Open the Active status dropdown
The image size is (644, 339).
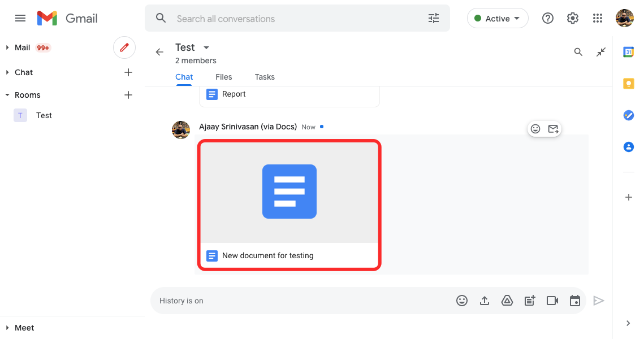(x=498, y=19)
